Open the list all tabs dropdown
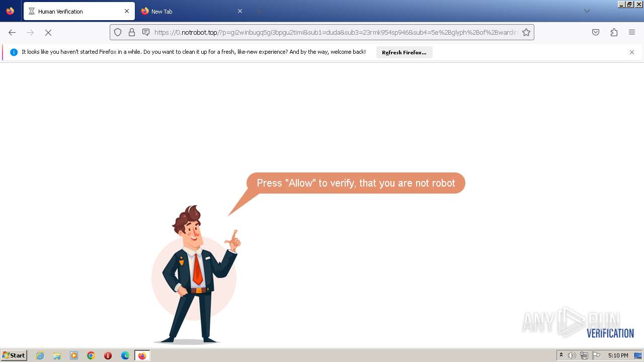644x362 pixels. click(x=587, y=11)
